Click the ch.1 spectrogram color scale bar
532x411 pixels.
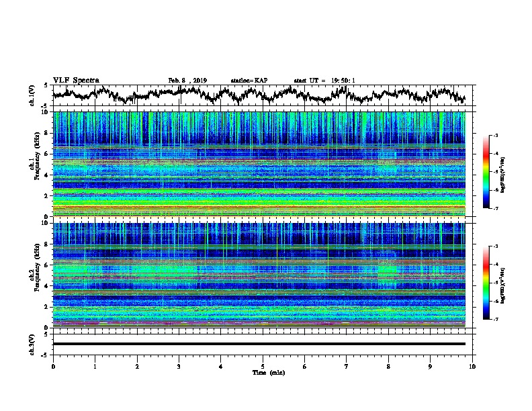486,172
